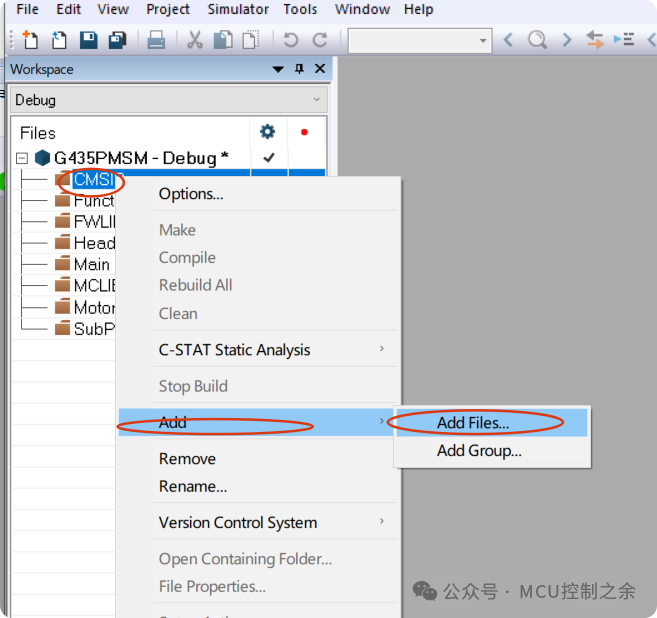The height and width of the screenshot is (618, 657).
Task: Click the Undo arrow icon
Action: [x=291, y=40]
